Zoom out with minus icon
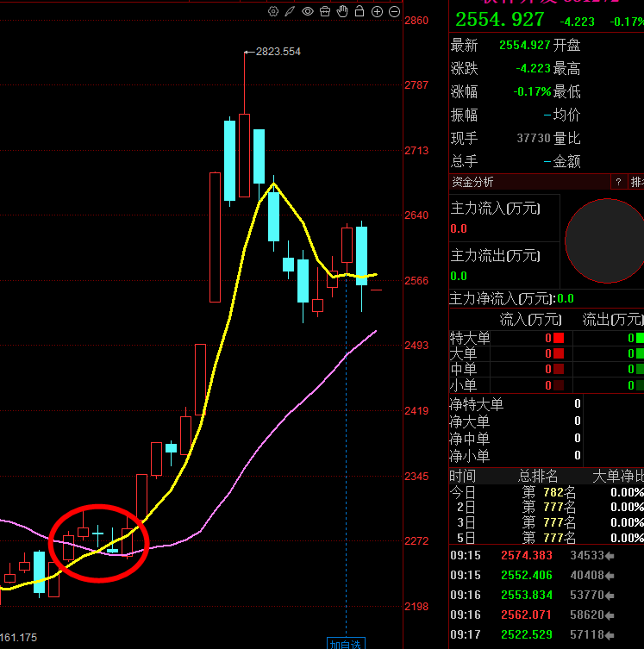The height and width of the screenshot is (649, 644). point(394,11)
